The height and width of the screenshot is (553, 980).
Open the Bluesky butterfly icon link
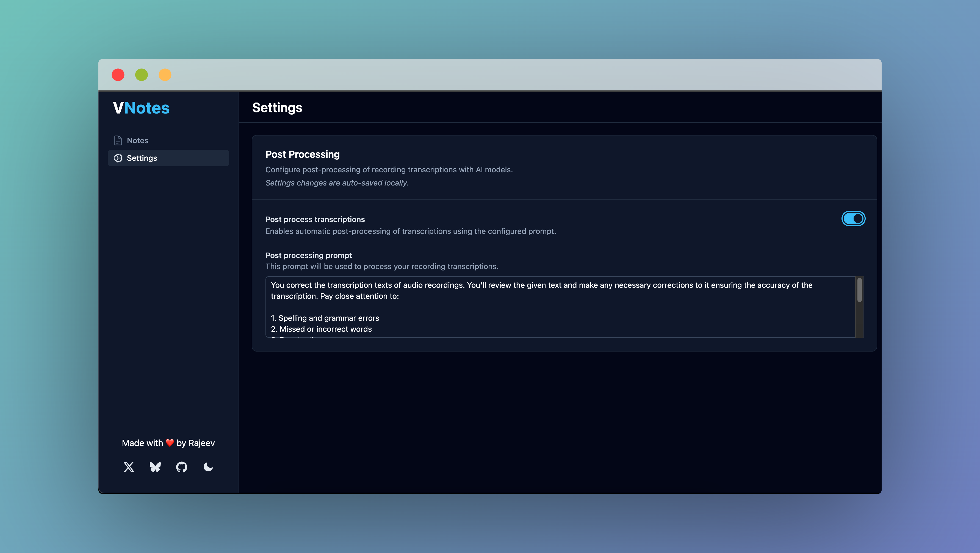coord(155,467)
